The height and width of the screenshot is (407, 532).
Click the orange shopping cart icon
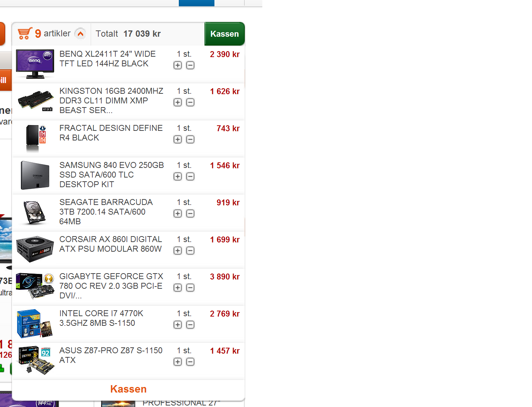click(25, 33)
